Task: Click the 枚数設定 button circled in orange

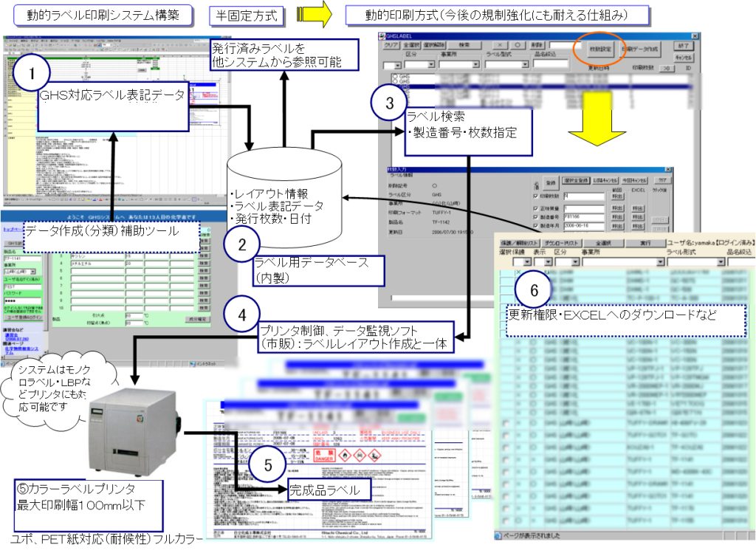Action: [599, 47]
